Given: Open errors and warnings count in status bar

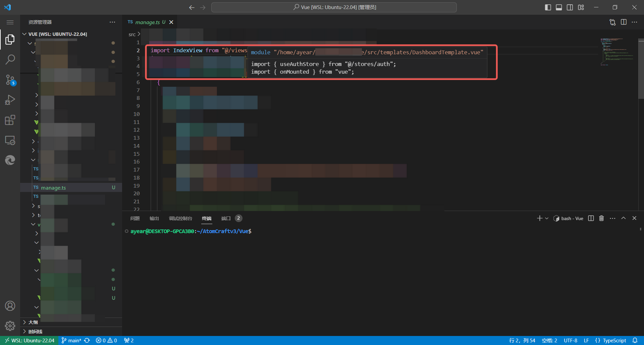Looking at the screenshot, I should pos(106,340).
